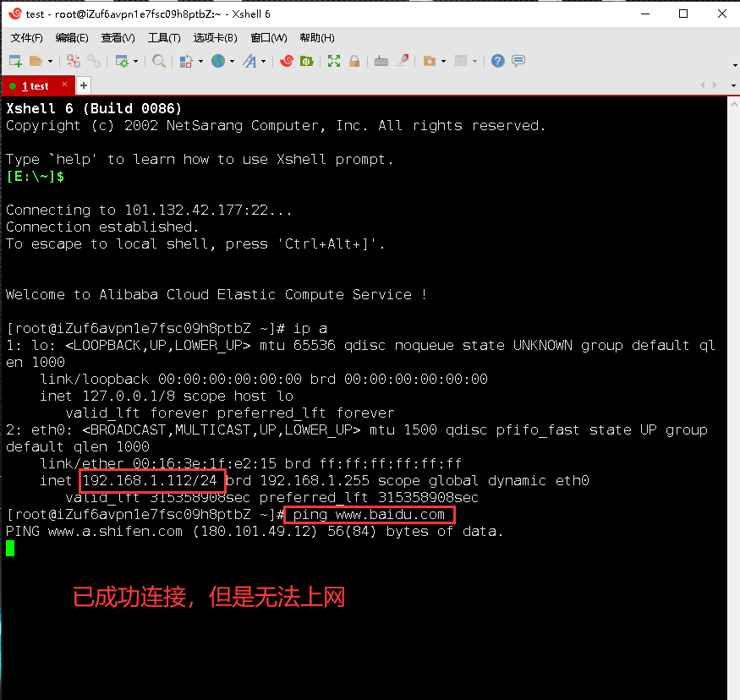This screenshot has width=740, height=700.
Task: Expand the color scheme dropdown arrow
Action: click(x=200, y=62)
